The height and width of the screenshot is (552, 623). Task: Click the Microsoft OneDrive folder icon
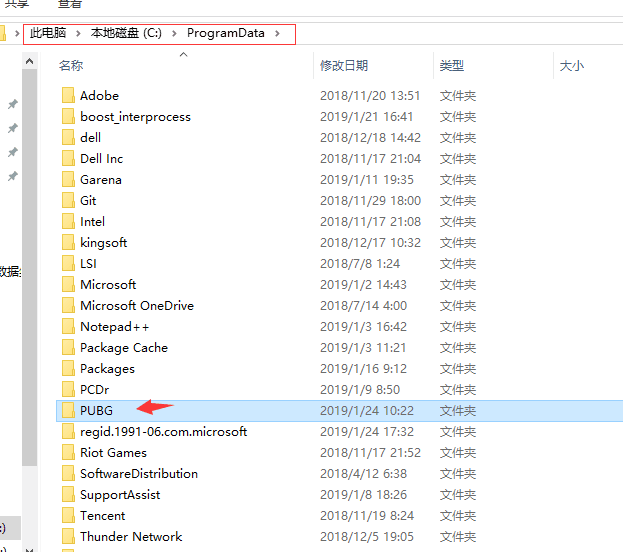pyautogui.click(x=68, y=306)
